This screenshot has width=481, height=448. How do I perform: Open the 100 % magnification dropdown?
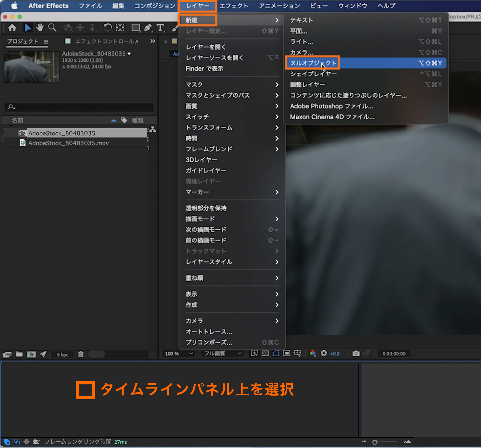point(179,354)
